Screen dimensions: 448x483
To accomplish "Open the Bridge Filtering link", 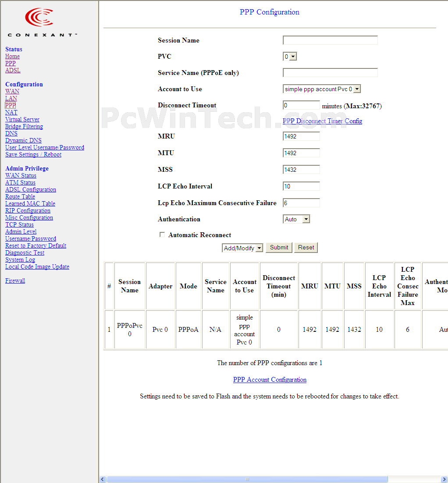I will coord(24,126).
